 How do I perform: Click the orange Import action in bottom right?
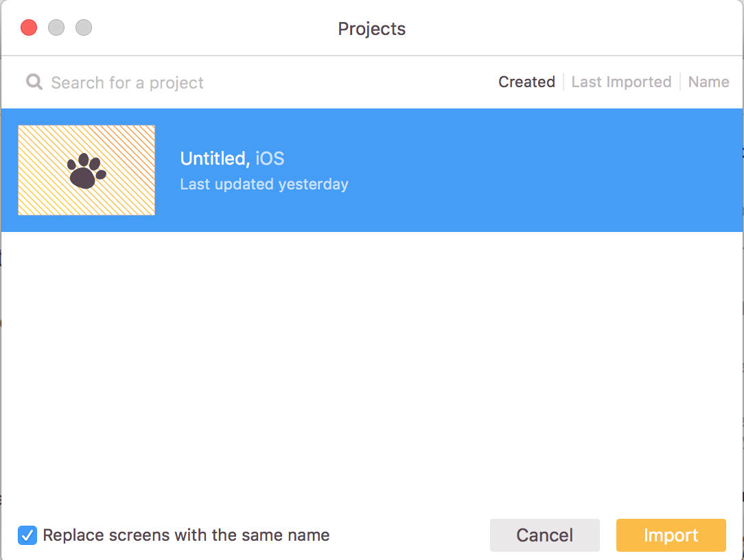[671, 535]
